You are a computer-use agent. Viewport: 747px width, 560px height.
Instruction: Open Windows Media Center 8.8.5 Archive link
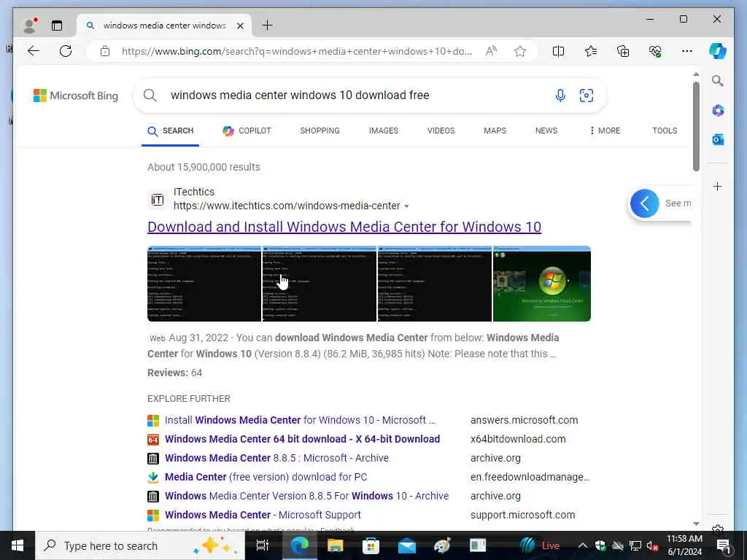click(x=276, y=458)
